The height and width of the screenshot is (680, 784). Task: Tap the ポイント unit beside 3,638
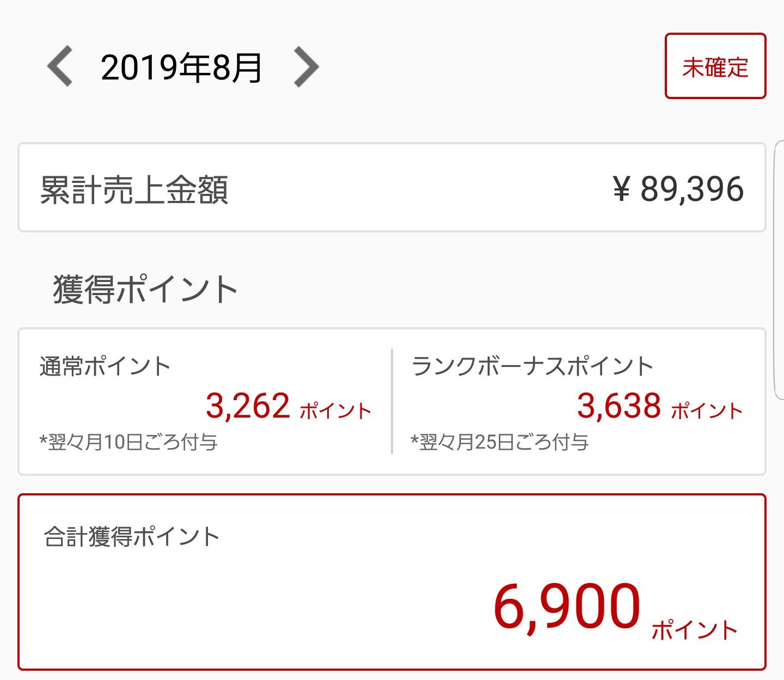point(707,411)
